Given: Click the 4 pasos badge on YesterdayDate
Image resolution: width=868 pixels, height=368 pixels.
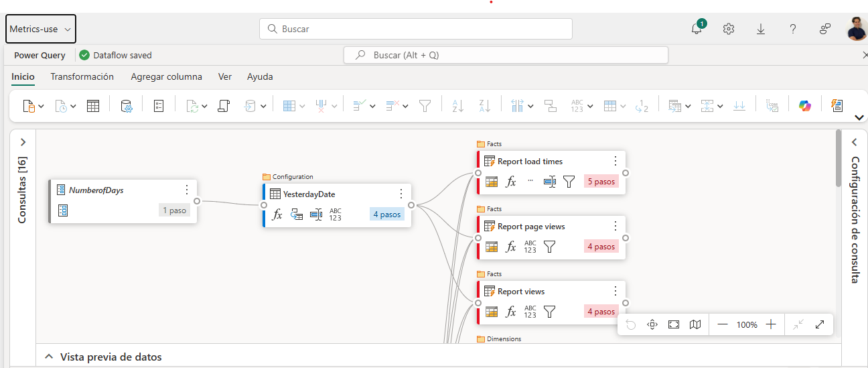Looking at the screenshot, I should click(386, 214).
